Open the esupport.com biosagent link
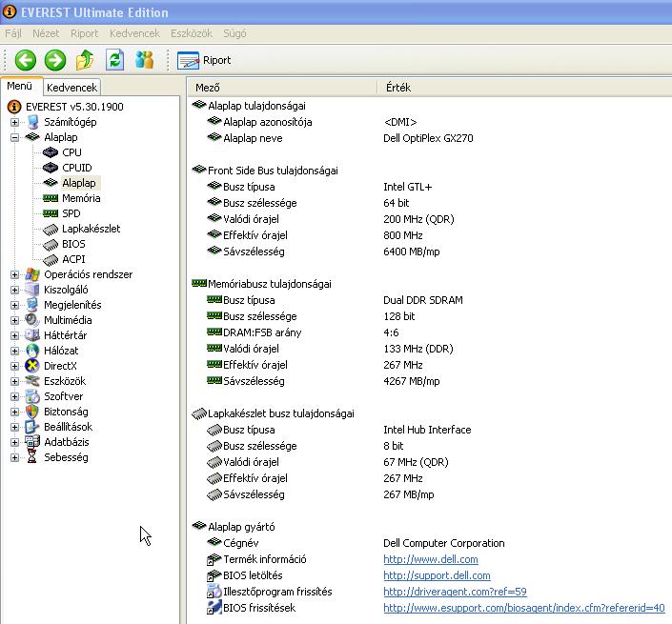 pos(523,608)
